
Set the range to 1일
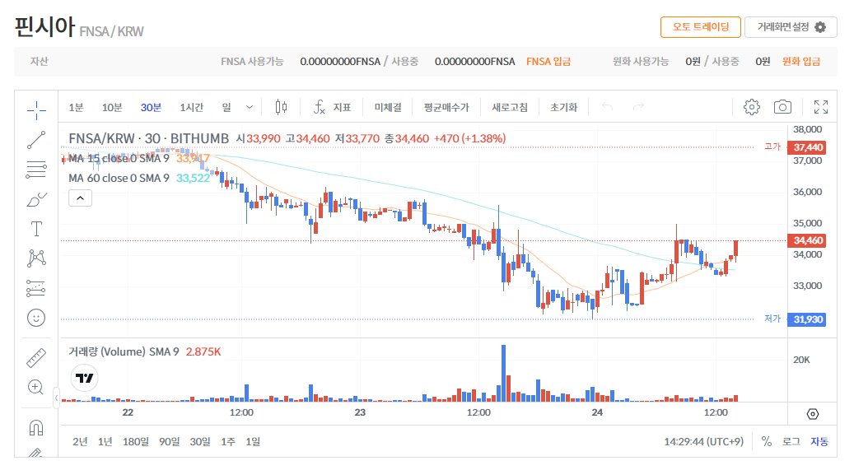253,442
